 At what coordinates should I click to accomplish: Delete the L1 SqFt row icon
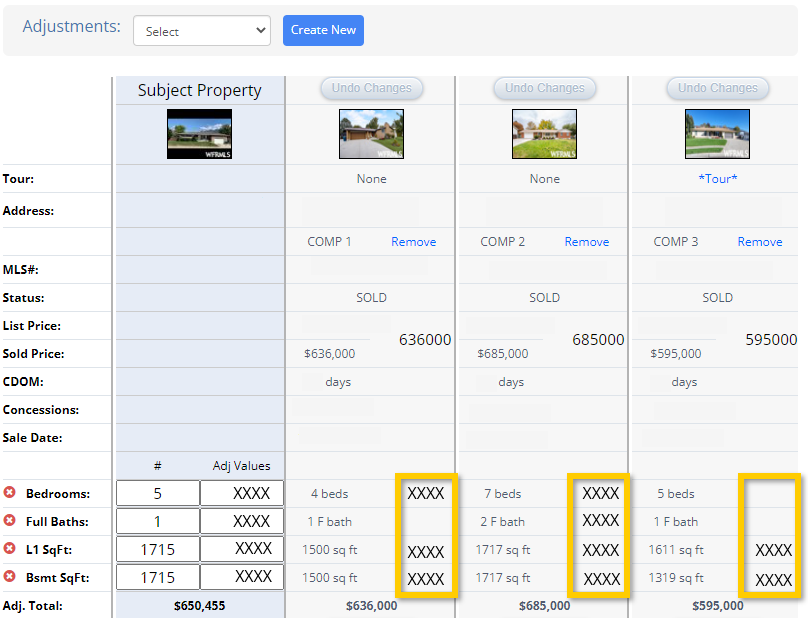pyautogui.click(x=10, y=549)
